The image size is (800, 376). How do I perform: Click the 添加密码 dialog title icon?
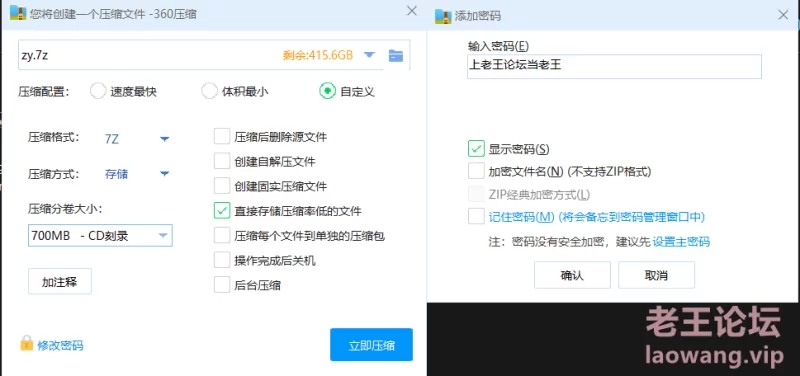click(x=443, y=16)
